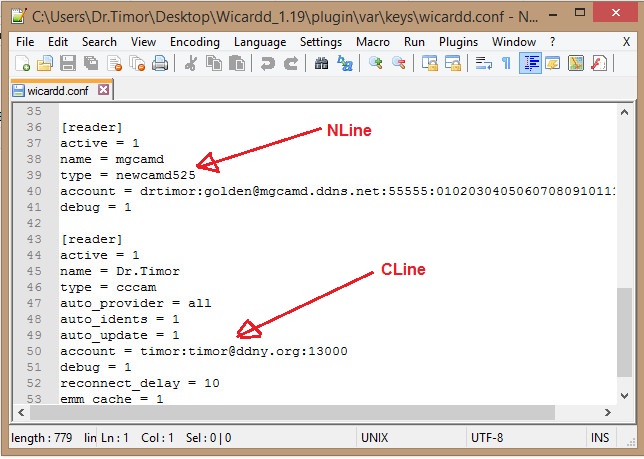Redo edit with the Redo arrow
644x459 pixels.
pyautogui.click(x=291, y=64)
